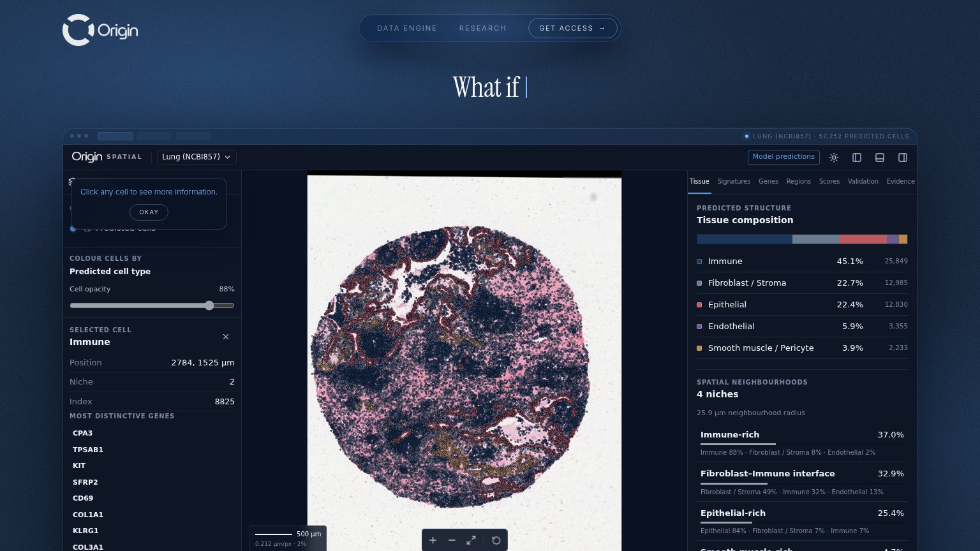Adjust the Cell opacity slider

click(x=152, y=305)
